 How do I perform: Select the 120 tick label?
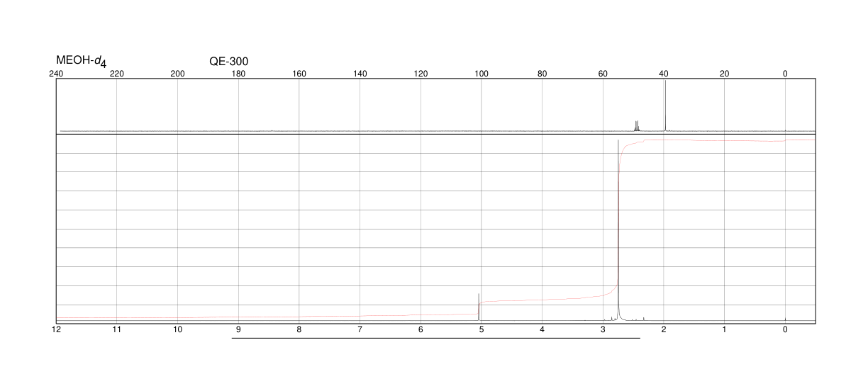(x=421, y=74)
